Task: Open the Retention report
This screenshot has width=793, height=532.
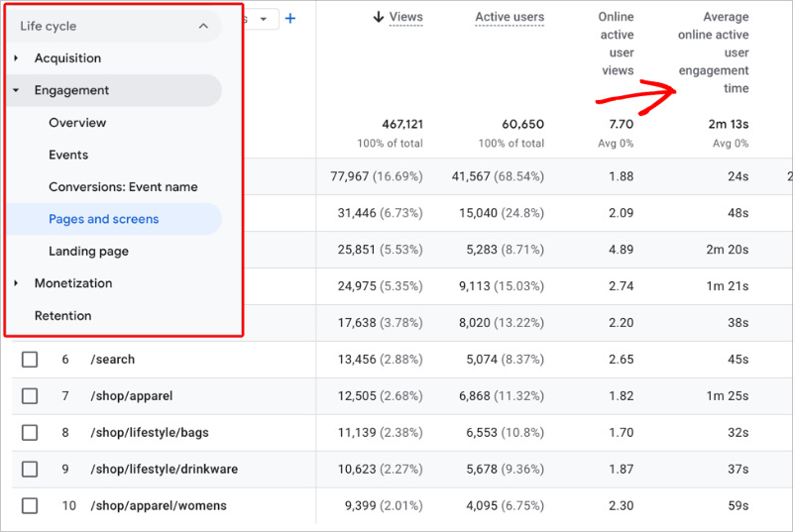Action: [62, 316]
